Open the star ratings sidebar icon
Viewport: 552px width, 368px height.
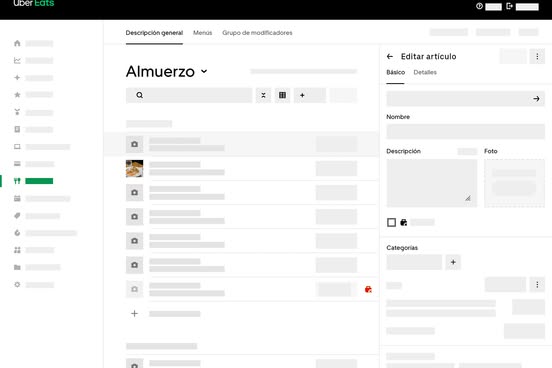pos(17,95)
